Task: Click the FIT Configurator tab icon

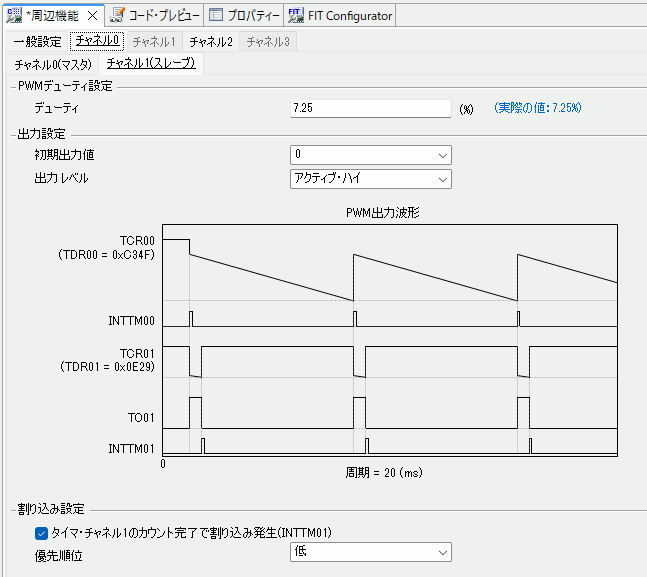Action: [296, 15]
